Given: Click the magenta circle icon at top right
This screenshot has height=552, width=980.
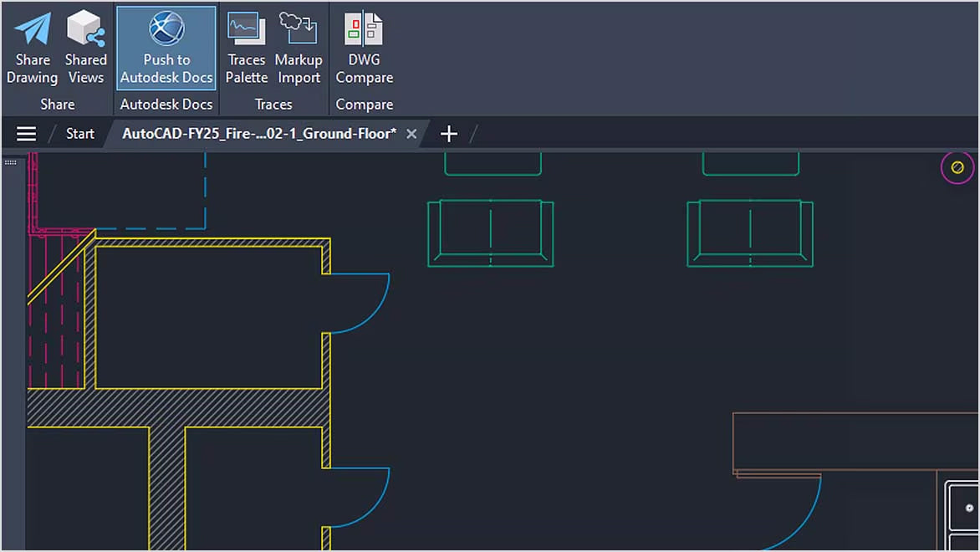Looking at the screenshot, I should tap(957, 167).
